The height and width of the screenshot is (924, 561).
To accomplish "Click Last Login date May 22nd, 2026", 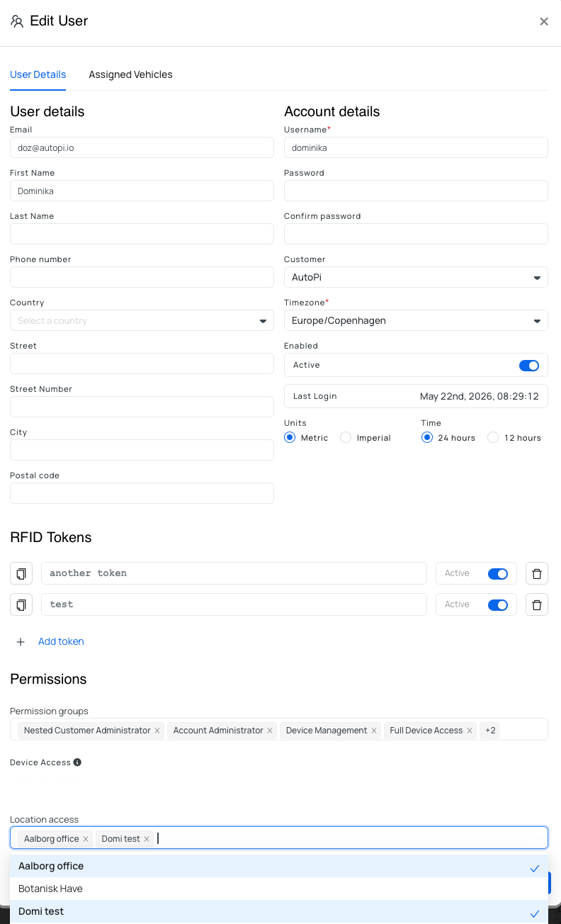I will click(480, 396).
